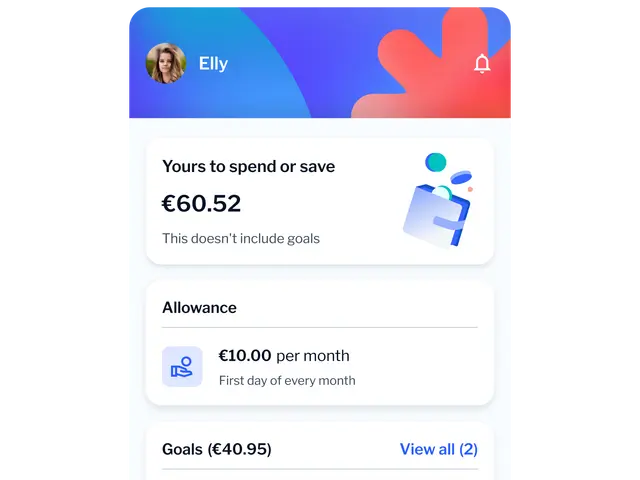Open View all (2) goals link
640x480 pixels.
(x=438, y=449)
